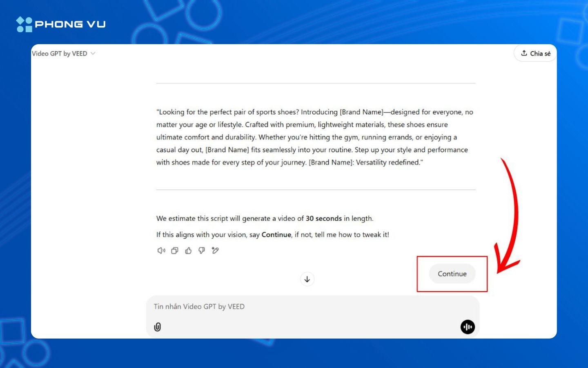
Task: Click the edit icon beside thumbs down
Action: coord(215,251)
